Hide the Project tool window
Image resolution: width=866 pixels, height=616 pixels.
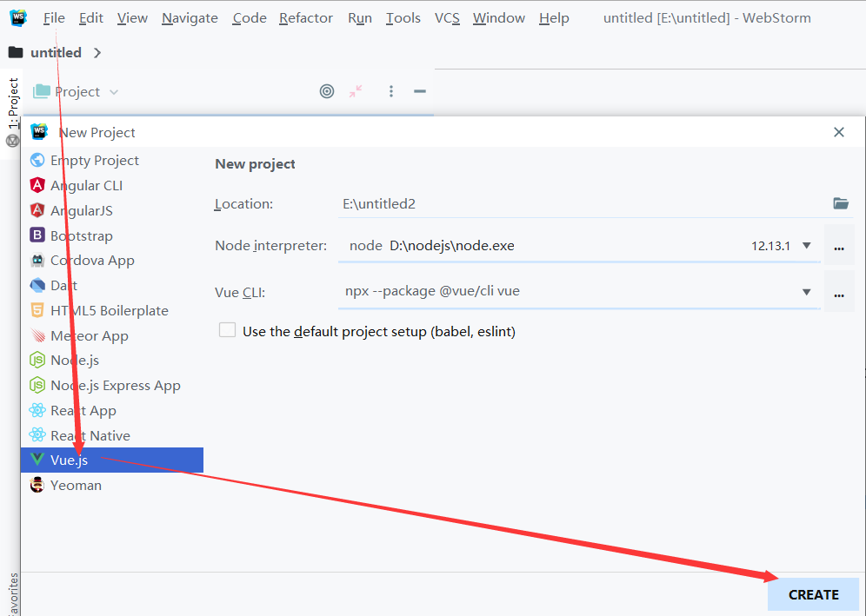420,91
